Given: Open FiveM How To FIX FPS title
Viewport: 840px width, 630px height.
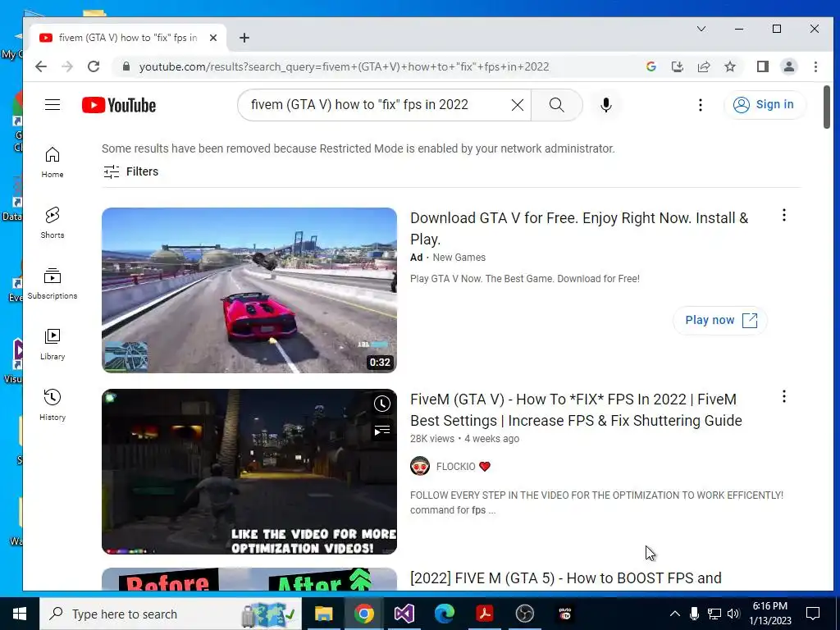Looking at the screenshot, I should coord(576,410).
